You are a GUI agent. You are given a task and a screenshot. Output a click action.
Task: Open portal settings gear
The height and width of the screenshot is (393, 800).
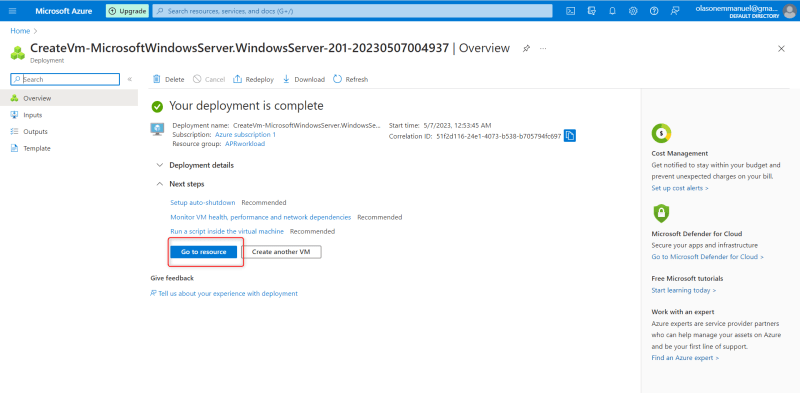coord(633,11)
